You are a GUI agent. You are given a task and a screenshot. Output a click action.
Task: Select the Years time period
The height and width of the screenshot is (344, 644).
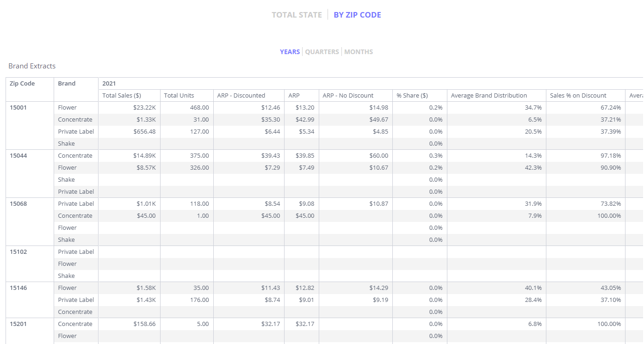(290, 52)
